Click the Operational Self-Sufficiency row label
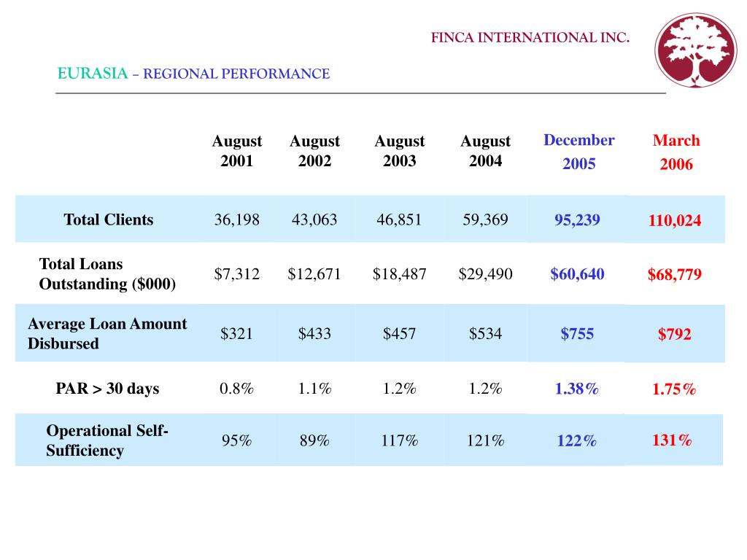This screenshot has width=747, height=560. (107, 440)
